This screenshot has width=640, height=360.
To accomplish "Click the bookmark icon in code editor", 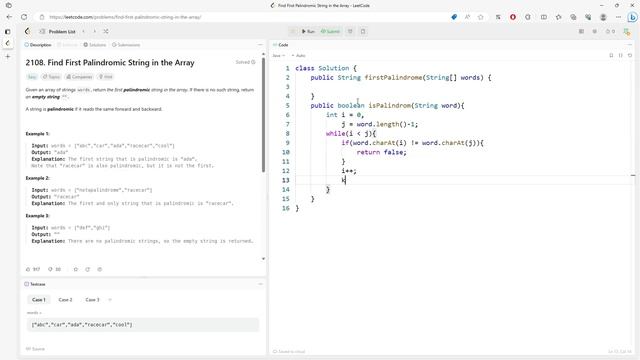I will pos(611,56).
